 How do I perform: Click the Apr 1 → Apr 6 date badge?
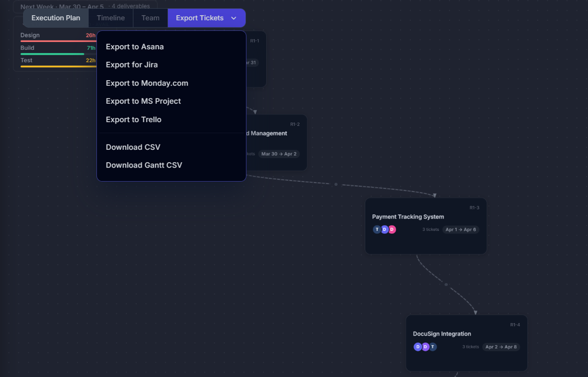coord(461,229)
